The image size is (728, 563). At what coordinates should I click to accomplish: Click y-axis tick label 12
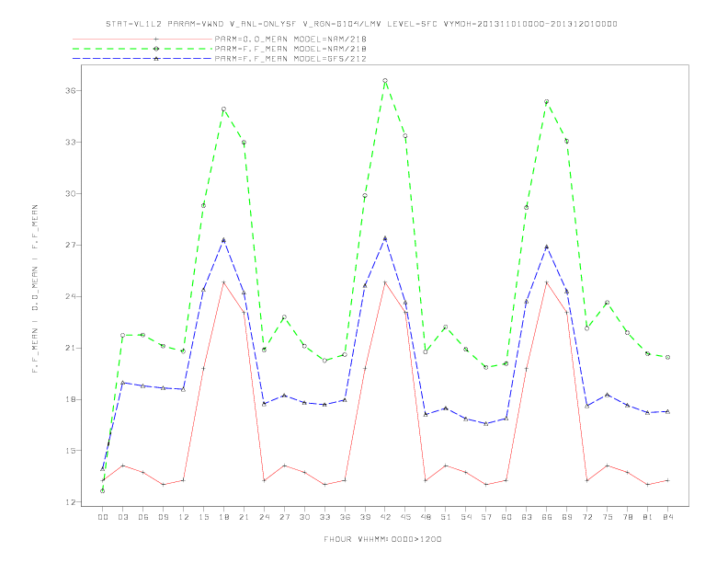[70, 502]
